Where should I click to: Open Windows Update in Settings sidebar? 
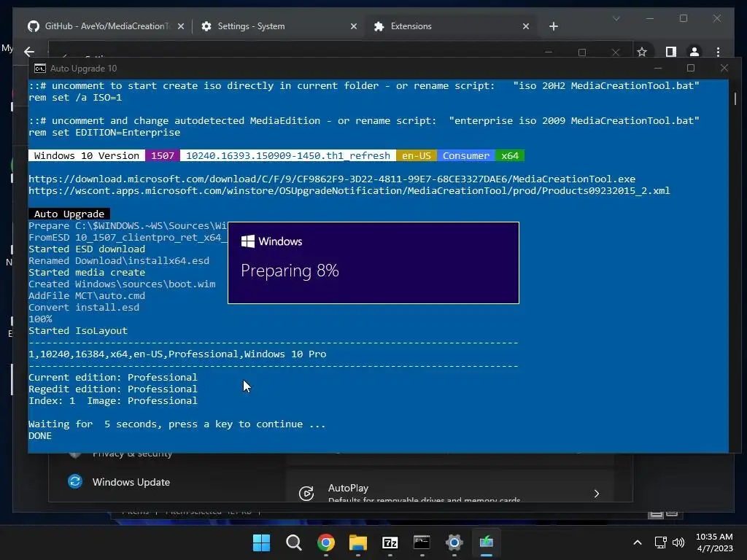(131, 482)
